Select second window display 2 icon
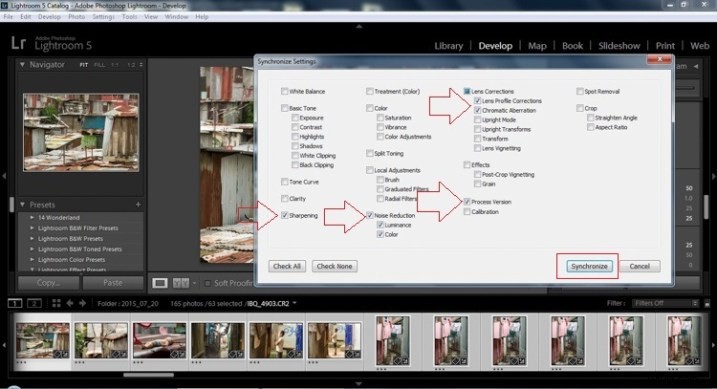 pos(34,303)
